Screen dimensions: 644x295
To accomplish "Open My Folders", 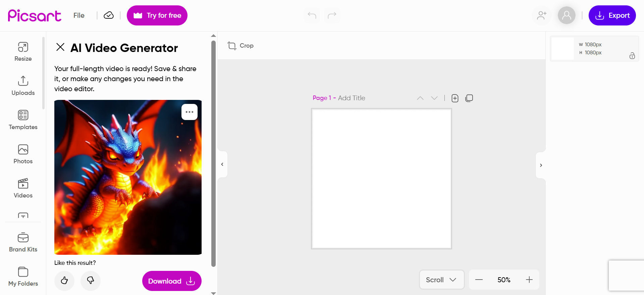I will pyautogui.click(x=23, y=276).
